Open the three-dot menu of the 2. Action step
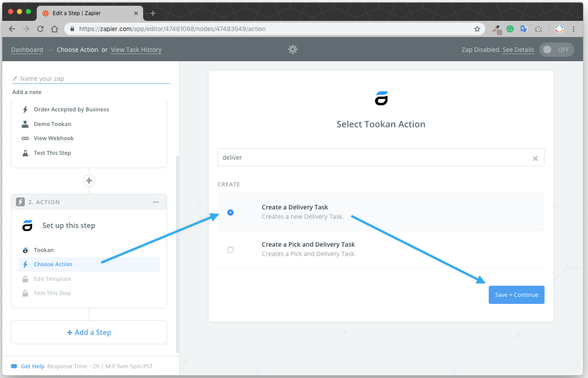This screenshot has width=588, height=378. [x=156, y=202]
